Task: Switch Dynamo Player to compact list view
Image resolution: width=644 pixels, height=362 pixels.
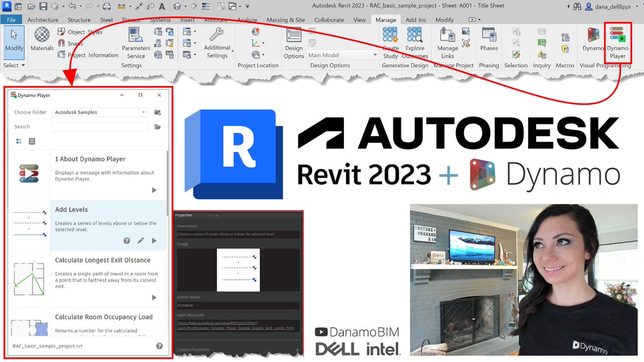Action: click(x=32, y=142)
